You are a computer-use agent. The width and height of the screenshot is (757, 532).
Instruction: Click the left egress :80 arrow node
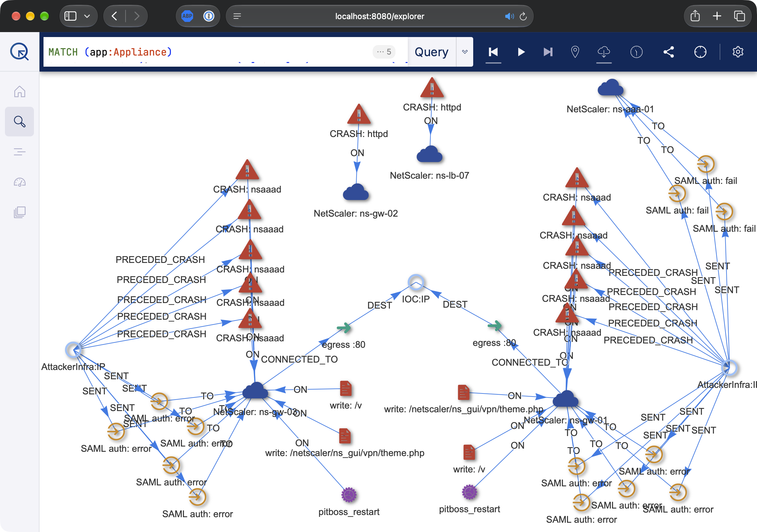pos(344,327)
